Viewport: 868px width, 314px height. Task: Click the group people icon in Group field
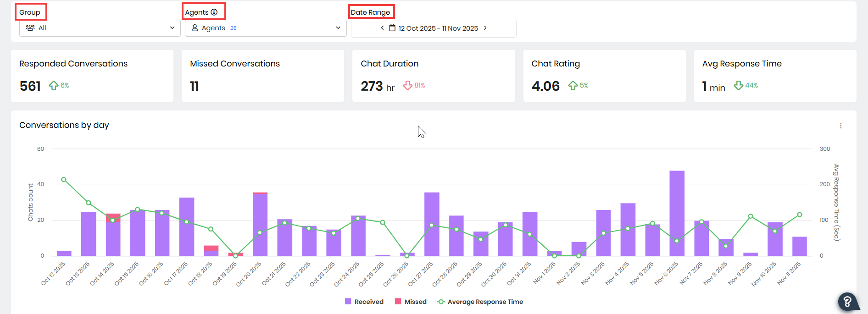(30, 28)
